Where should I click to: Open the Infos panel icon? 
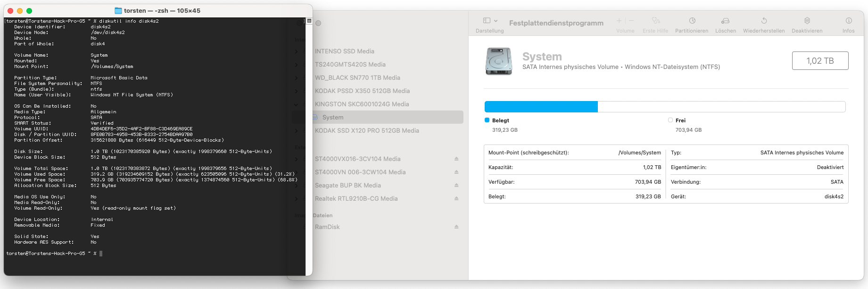[849, 21]
